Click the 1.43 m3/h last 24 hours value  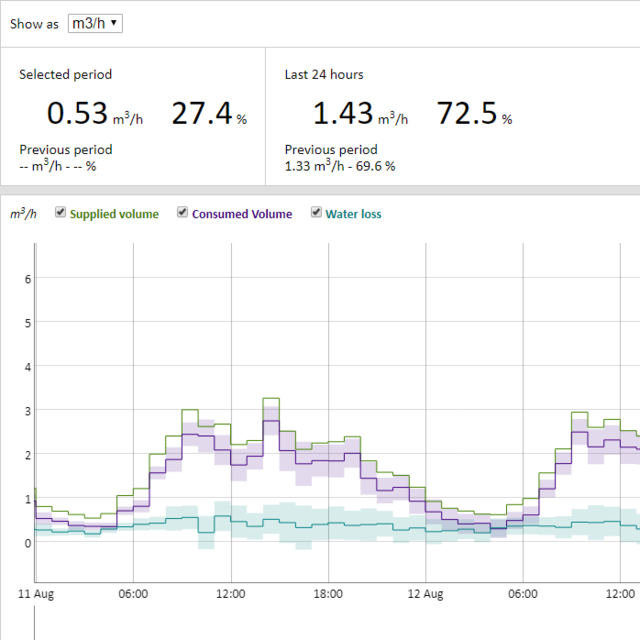tap(343, 114)
